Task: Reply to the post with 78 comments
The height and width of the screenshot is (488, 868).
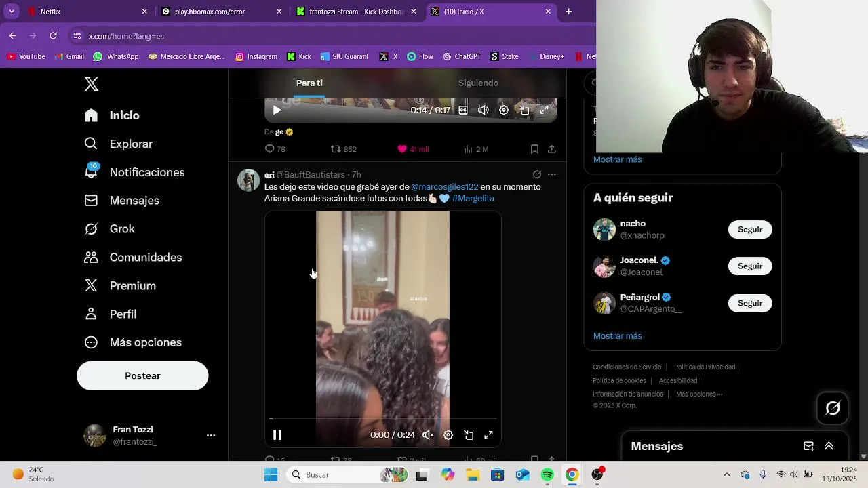Action: coord(275,149)
